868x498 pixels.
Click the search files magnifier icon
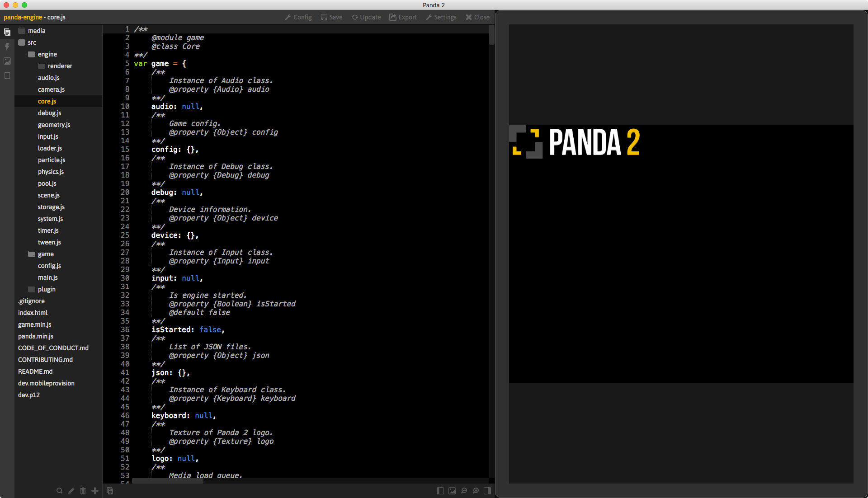(x=59, y=491)
